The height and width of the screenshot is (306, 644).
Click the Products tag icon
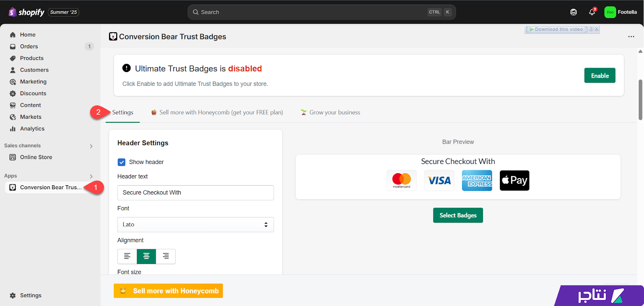coord(12,58)
